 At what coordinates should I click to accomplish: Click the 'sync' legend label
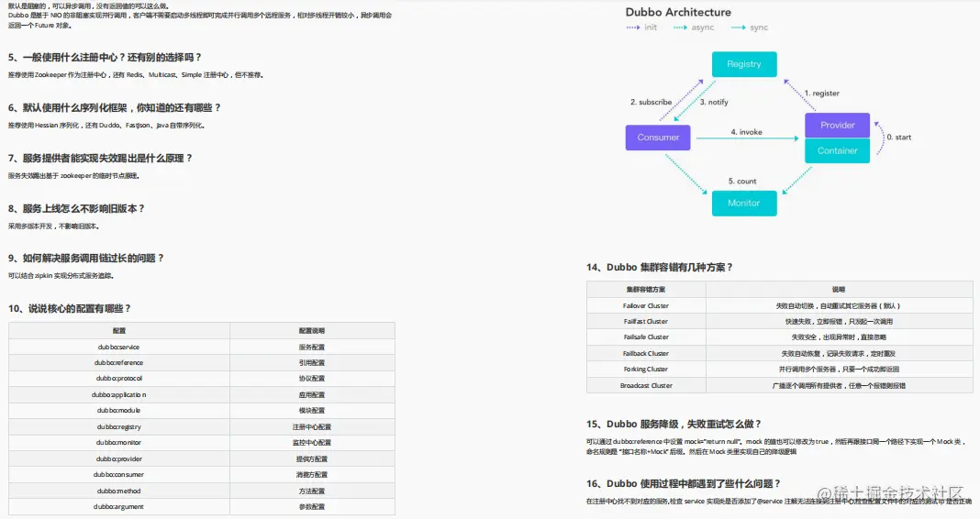tap(759, 28)
